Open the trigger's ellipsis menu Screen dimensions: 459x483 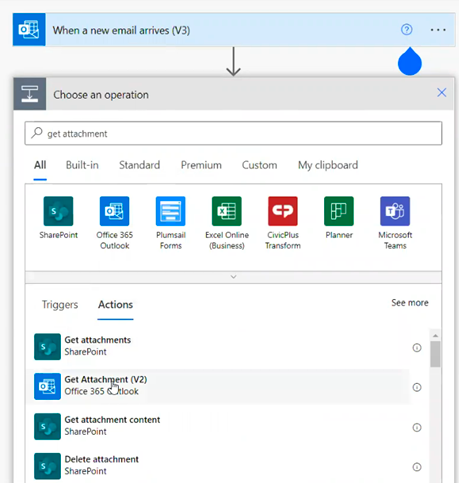[438, 30]
